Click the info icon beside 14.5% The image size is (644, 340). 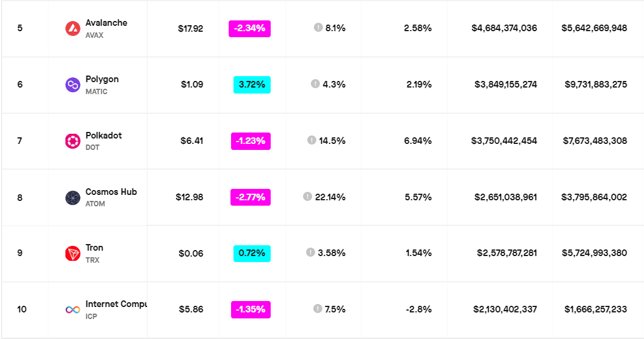311,140
